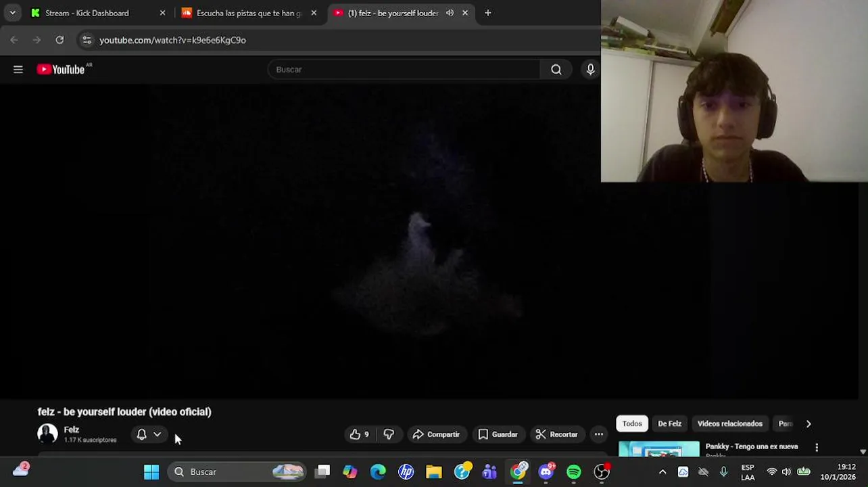868x487 pixels.
Task: Show hidden system tray icons
Action: pos(662,471)
